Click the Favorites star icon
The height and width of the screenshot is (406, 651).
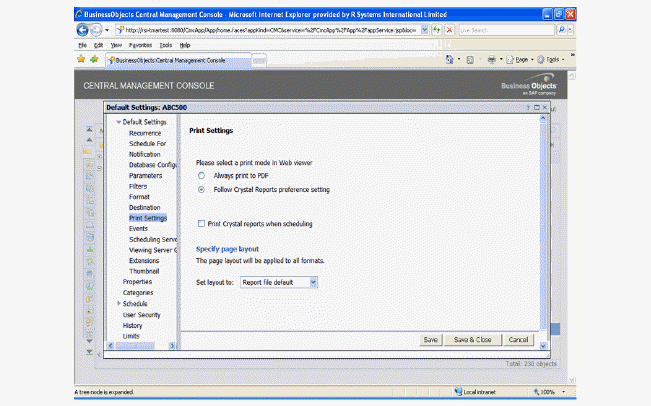click(x=80, y=59)
